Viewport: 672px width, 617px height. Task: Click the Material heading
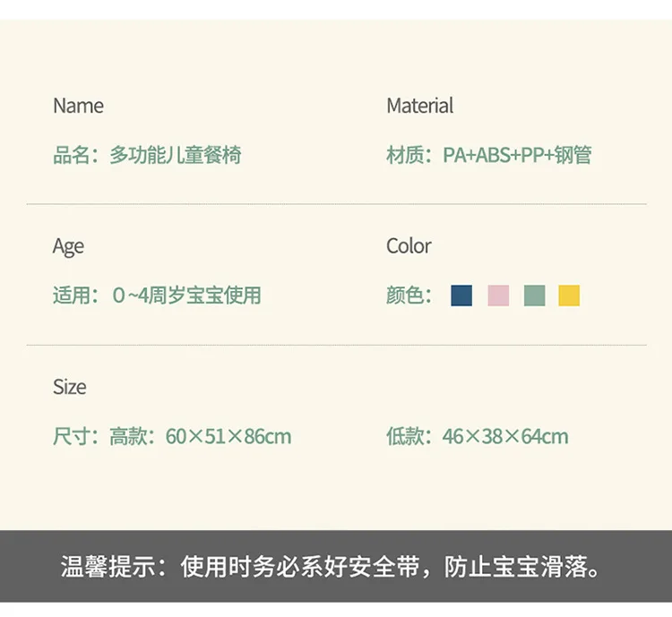[x=419, y=106]
